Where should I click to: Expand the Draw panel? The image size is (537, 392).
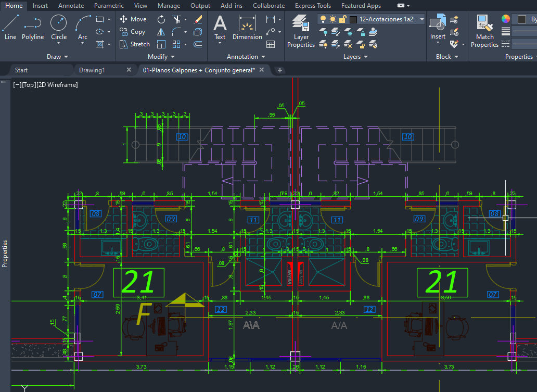click(x=57, y=56)
